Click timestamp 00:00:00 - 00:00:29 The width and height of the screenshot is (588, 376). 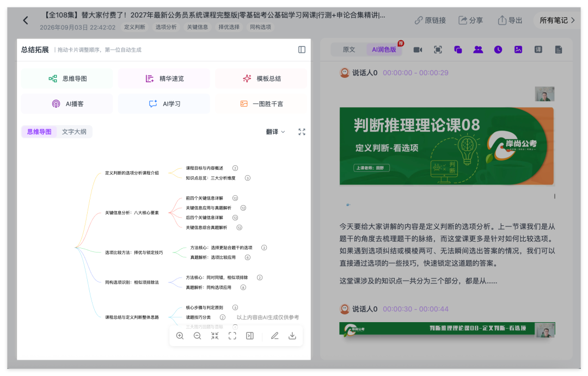click(415, 73)
